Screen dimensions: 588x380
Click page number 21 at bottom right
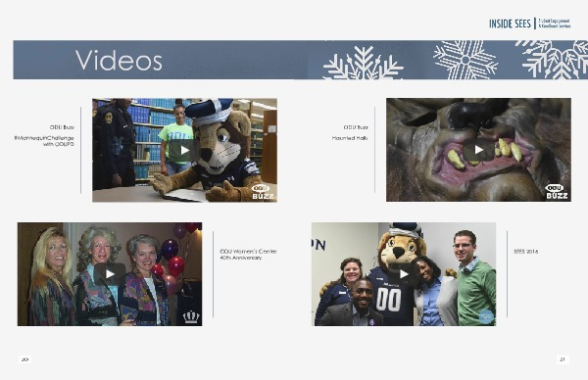pos(563,359)
